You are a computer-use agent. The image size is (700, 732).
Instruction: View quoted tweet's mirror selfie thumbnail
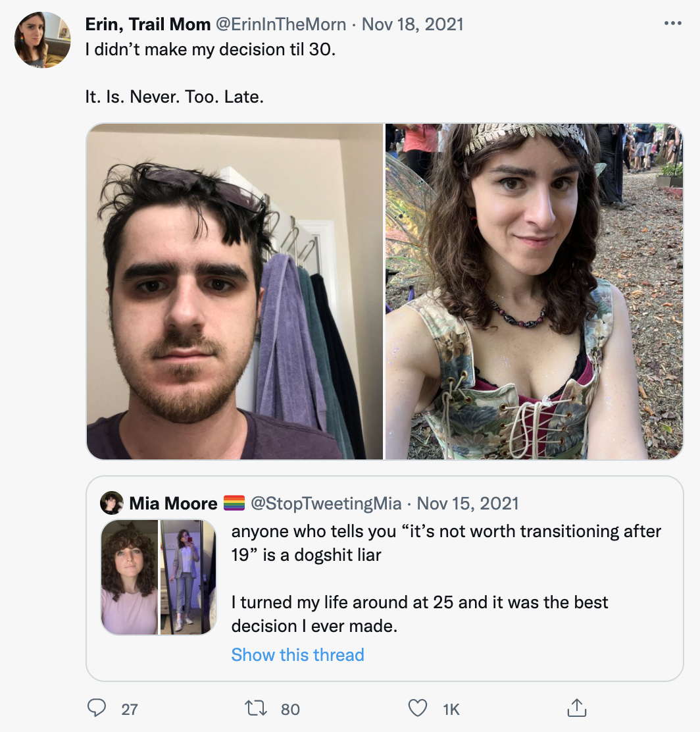[188, 577]
